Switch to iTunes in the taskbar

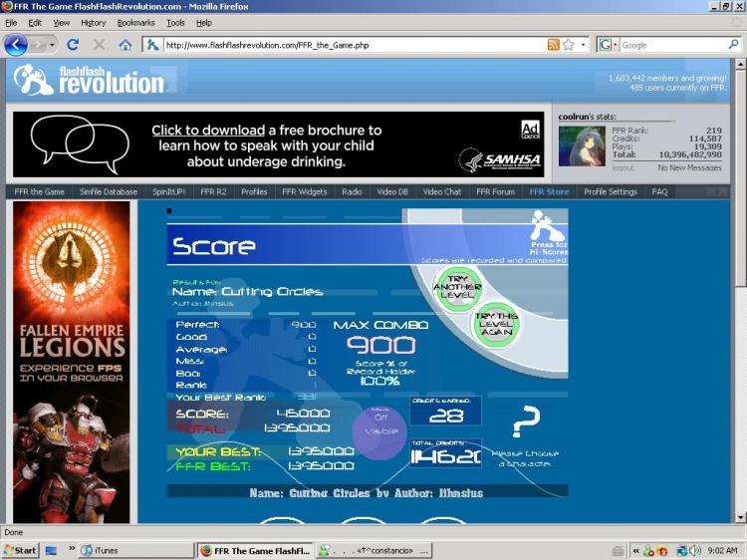click(136, 550)
